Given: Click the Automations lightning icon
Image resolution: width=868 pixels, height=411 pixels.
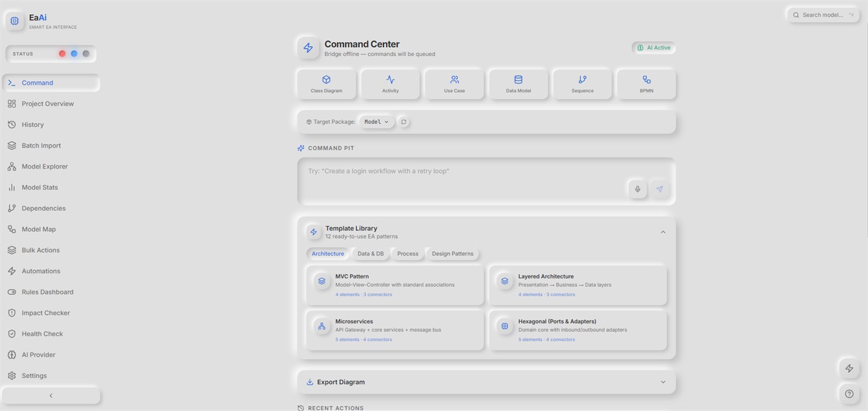Looking at the screenshot, I should 12,271.
